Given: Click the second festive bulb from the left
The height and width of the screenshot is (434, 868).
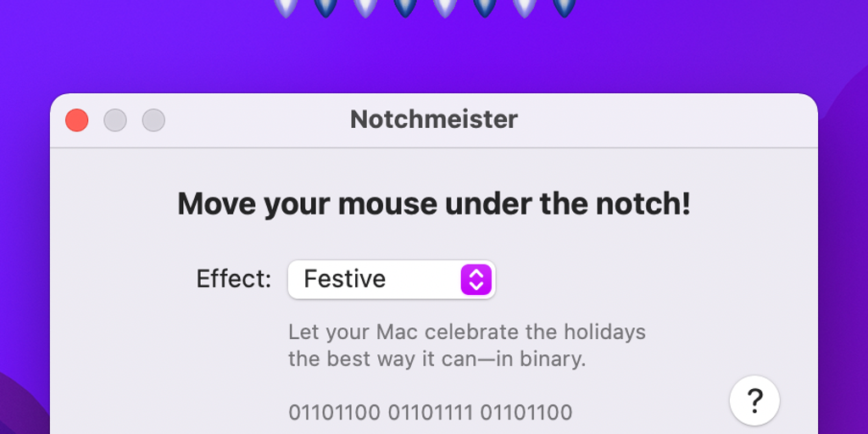Looking at the screenshot, I should [325, 7].
